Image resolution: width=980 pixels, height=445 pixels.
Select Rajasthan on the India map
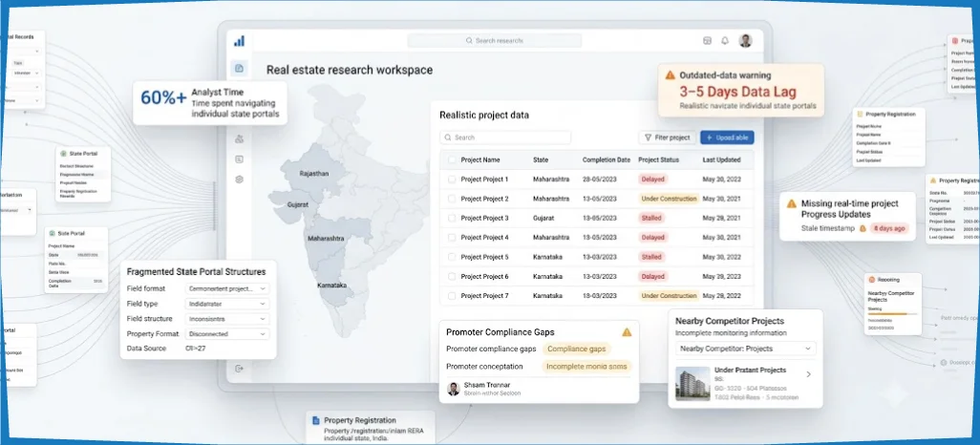point(313,173)
